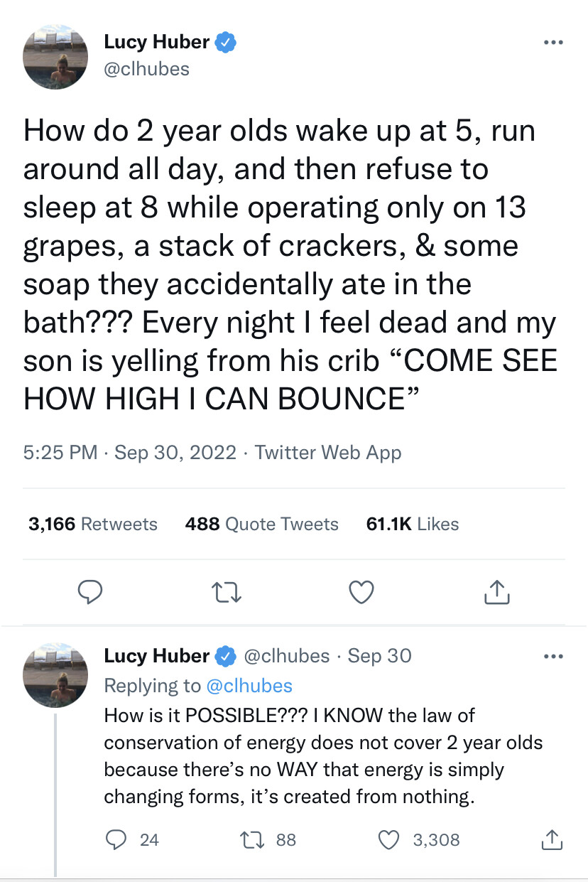Image resolution: width=588 pixels, height=882 pixels.
Task: Share the main tweet
Action: click(498, 592)
